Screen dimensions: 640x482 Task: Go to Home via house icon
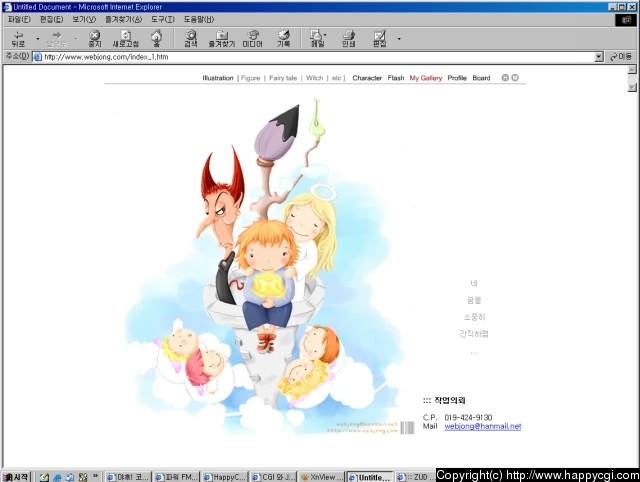pyautogui.click(x=156, y=39)
